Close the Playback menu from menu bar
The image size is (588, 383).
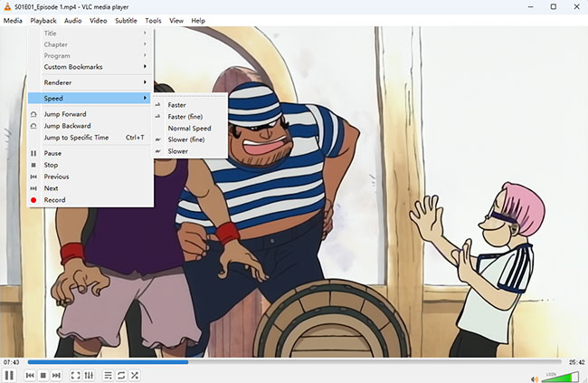[43, 21]
